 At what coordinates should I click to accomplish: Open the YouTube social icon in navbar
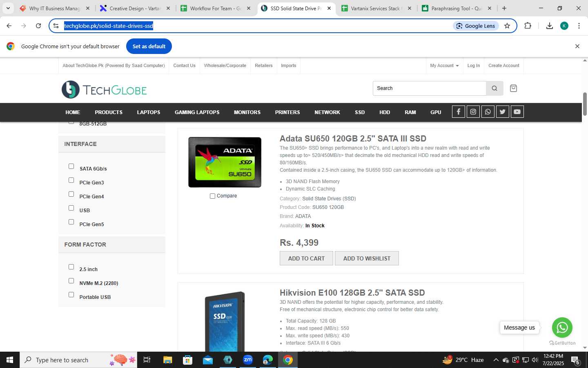click(x=517, y=112)
